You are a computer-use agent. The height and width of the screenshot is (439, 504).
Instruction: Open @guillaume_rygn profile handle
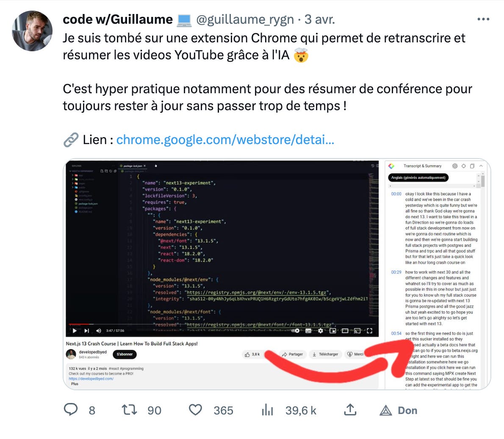tap(245, 19)
